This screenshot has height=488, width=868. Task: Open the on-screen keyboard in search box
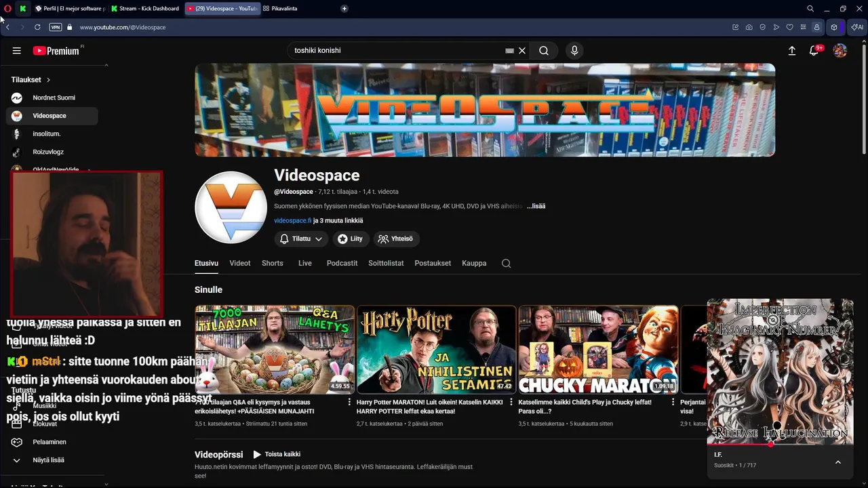pos(510,51)
